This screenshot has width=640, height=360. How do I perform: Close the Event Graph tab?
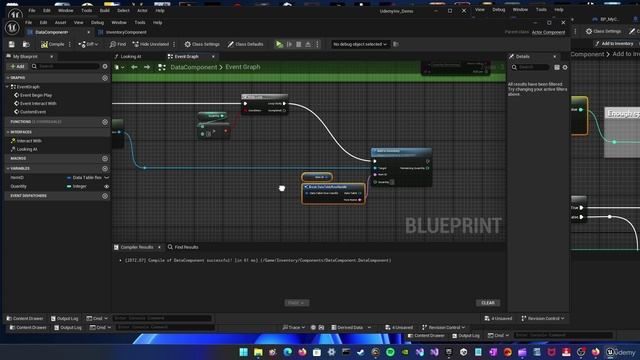[213, 56]
